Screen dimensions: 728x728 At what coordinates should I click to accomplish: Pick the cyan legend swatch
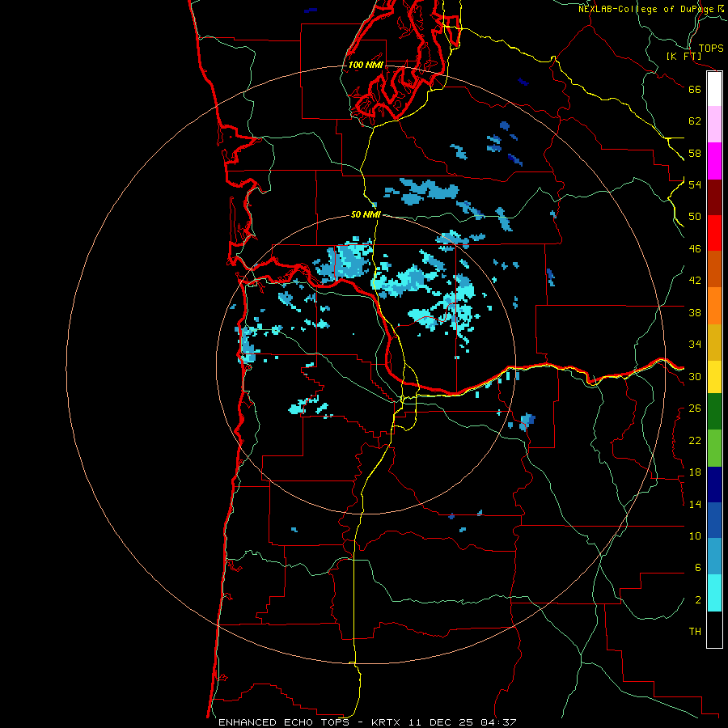point(714,593)
